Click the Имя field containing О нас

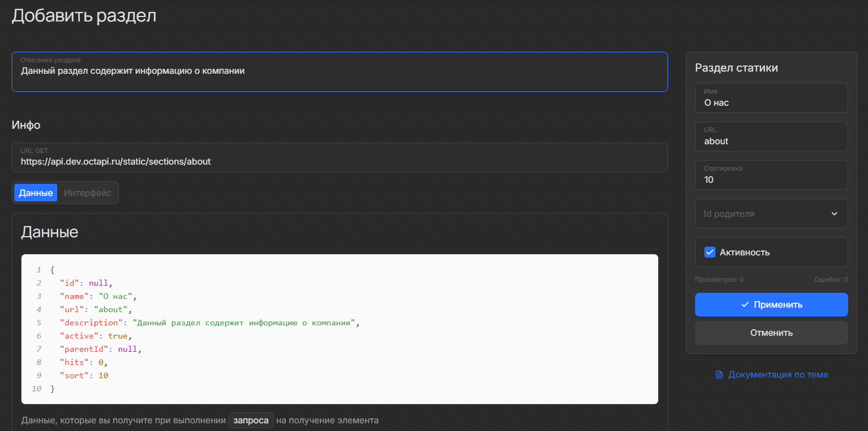[x=771, y=102]
